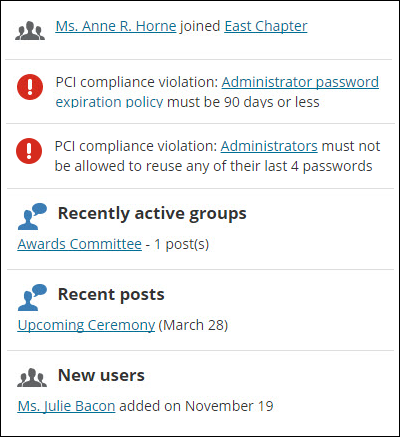Click the group icon beside Anne Horne entry
Screen dimensions: 400x437
[30, 31]
